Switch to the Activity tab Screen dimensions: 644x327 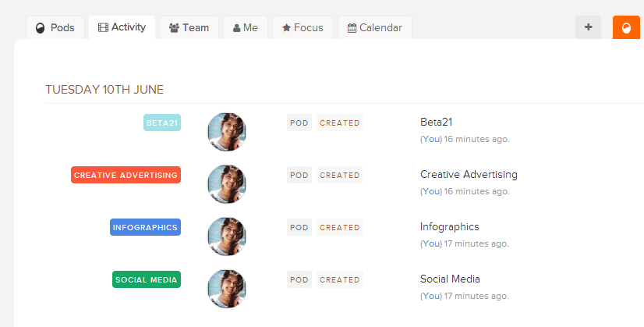[x=122, y=27]
